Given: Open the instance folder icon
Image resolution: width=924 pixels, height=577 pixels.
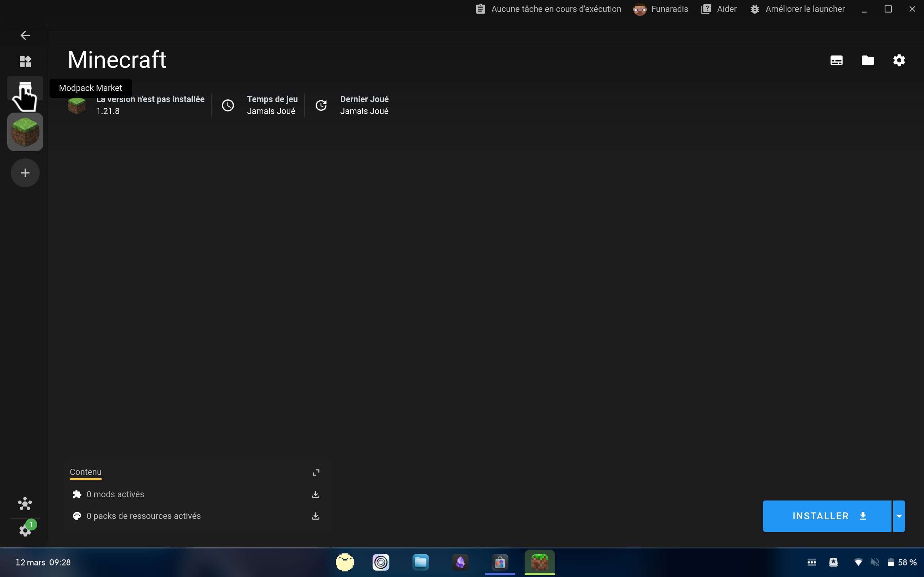Looking at the screenshot, I should tap(868, 60).
